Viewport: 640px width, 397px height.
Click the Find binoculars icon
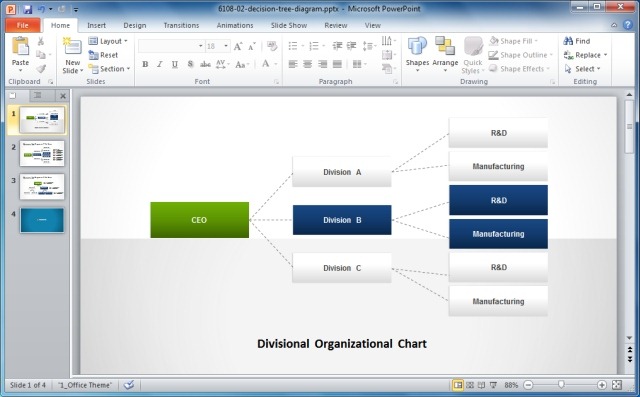(568, 41)
